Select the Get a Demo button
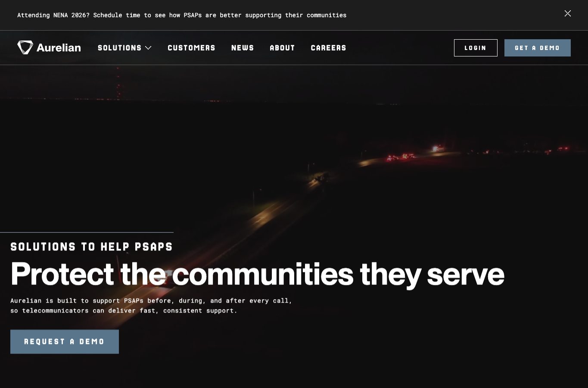Viewport: 588px width, 388px height. (x=538, y=48)
